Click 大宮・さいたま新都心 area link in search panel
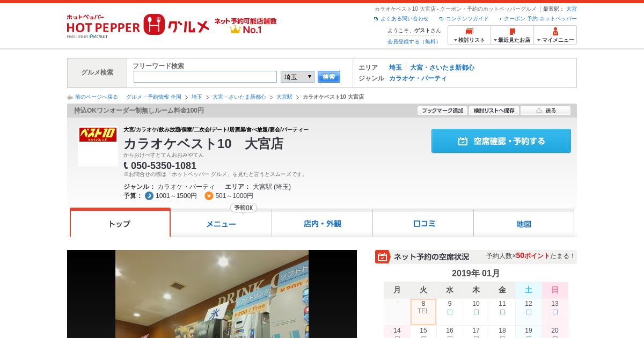Screen dimensions: 644x338 coord(442,68)
